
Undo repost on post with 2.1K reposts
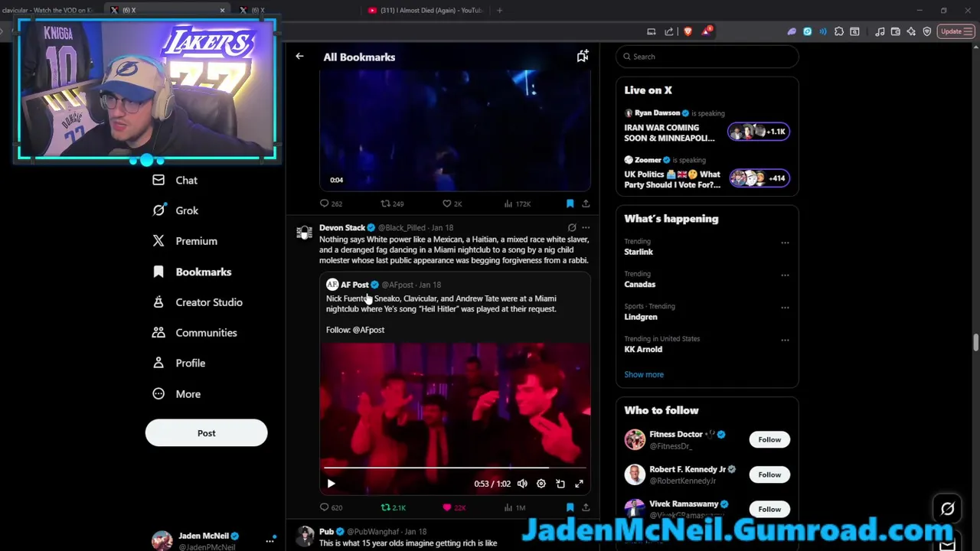[x=393, y=507]
